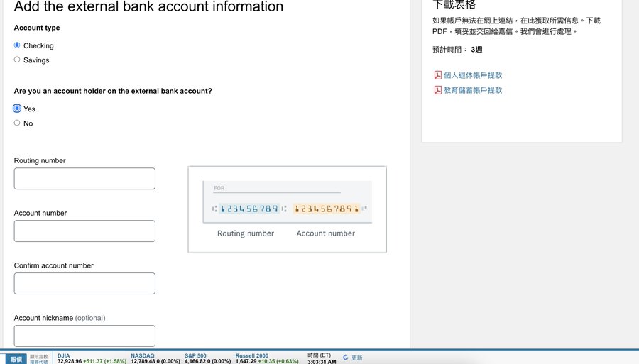This screenshot has height=364, width=639.
Task: Click 搜尋代號 in the ticker bar
Action: pos(39,362)
